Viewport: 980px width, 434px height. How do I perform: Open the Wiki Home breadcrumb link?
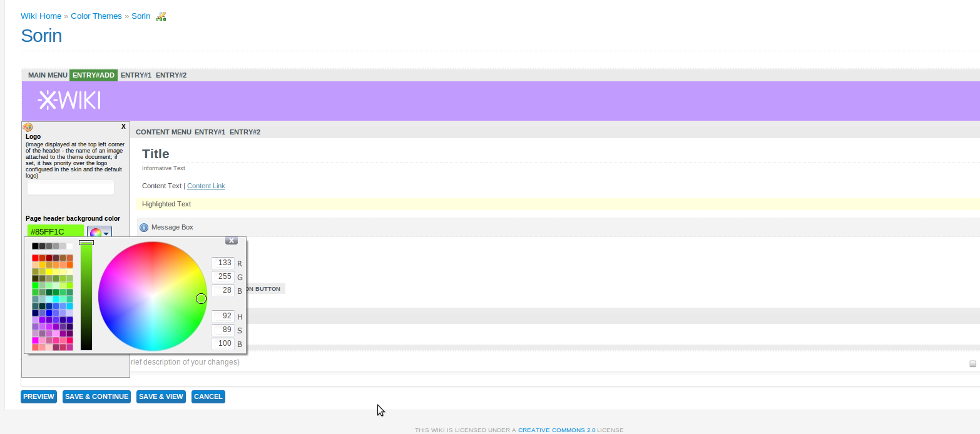coord(41,16)
